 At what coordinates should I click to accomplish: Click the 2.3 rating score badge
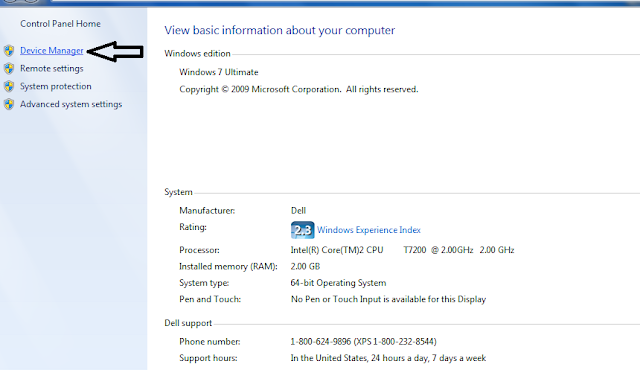(302, 230)
